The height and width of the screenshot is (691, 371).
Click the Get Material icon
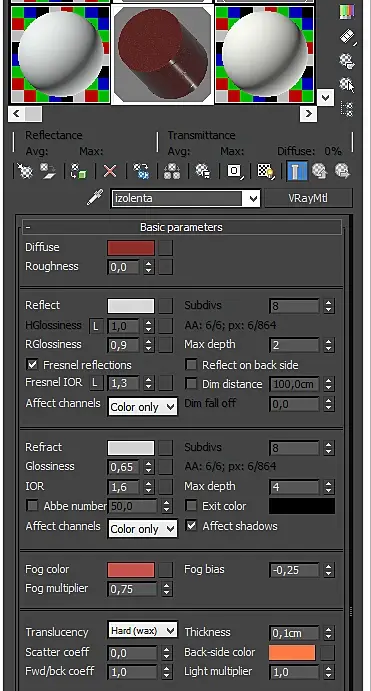[25, 171]
